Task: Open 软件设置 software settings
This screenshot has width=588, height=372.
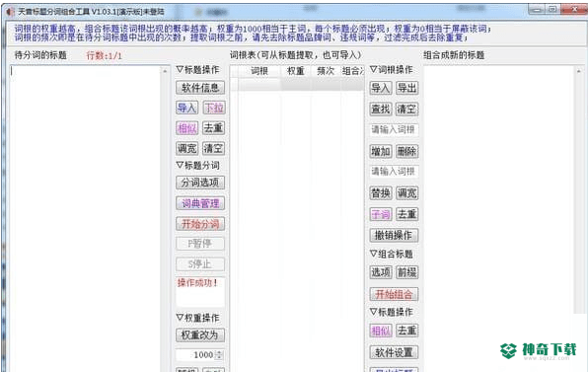Action: click(394, 352)
